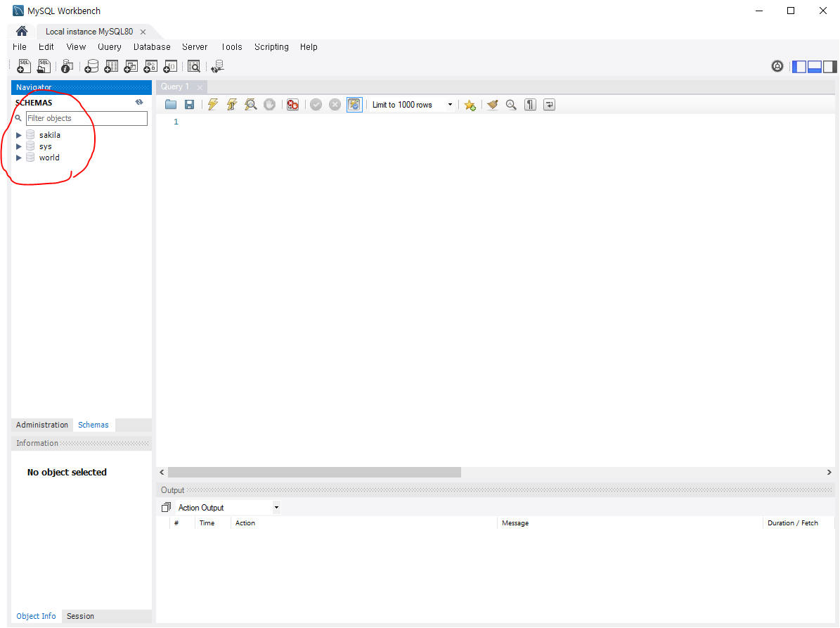
Task: Switch to the Session tab
Action: tap(80, 616)
